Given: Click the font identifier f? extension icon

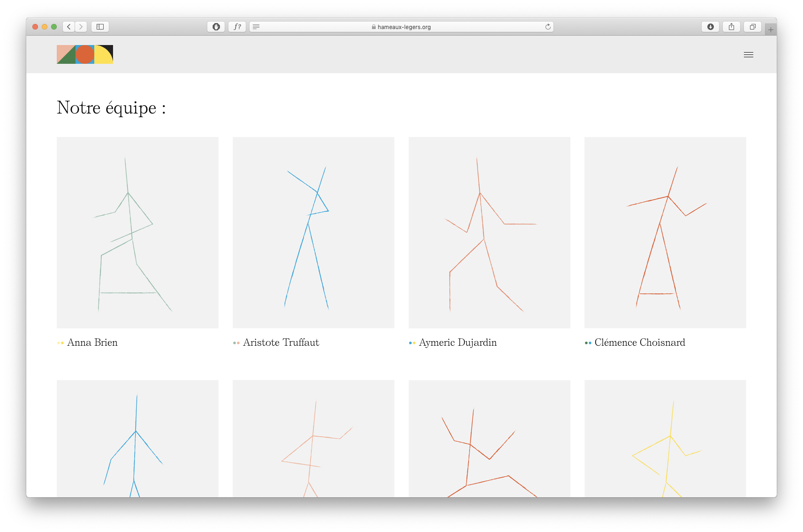Looking at the screenshot, I should point(237,27).
